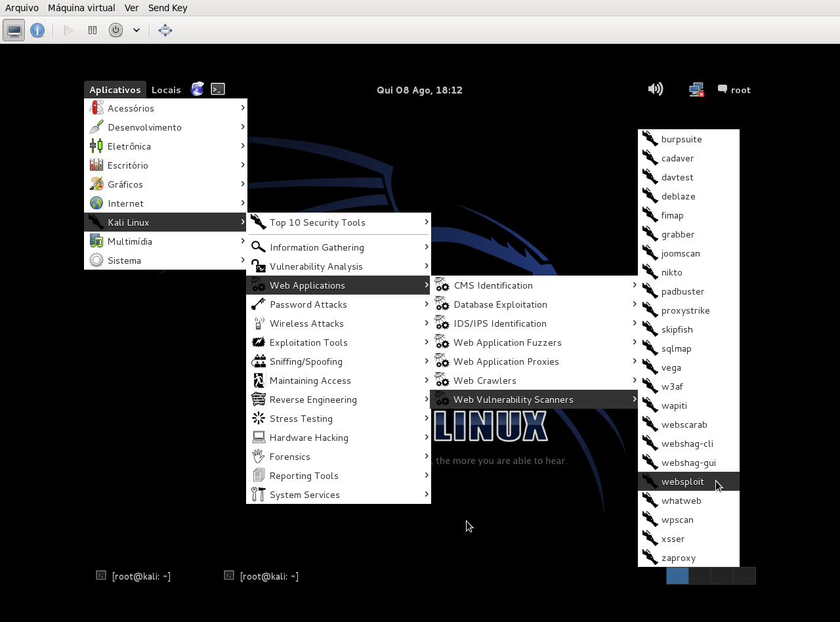Expand the Multimídia submenu
840x622 pixels.
coord(165,241)
